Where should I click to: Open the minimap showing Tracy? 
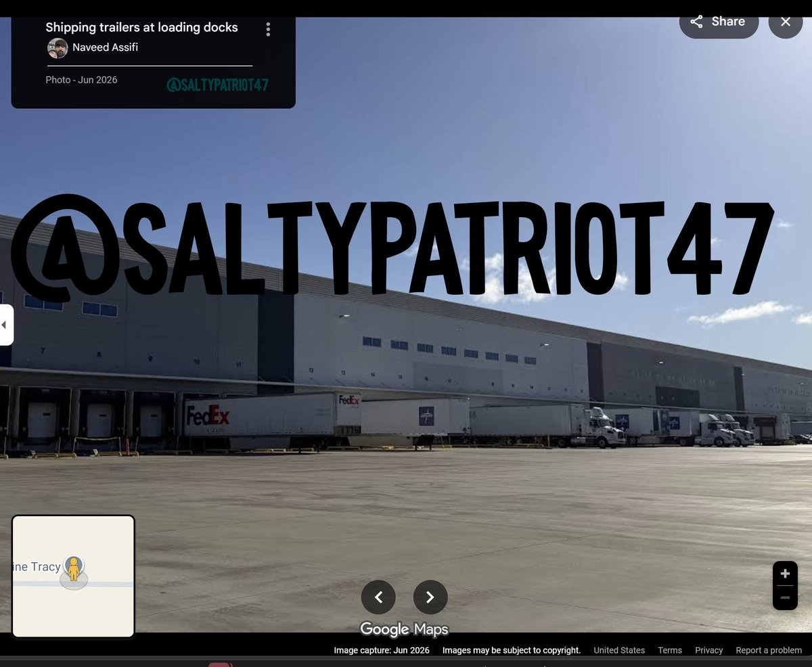[73, 576]
